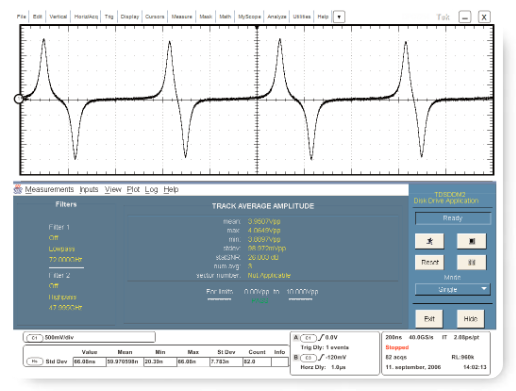Screen dimensions: 516x391
Task: Click the Highpass filter type text
Action: pyautogui.click(x=62, y=297)
